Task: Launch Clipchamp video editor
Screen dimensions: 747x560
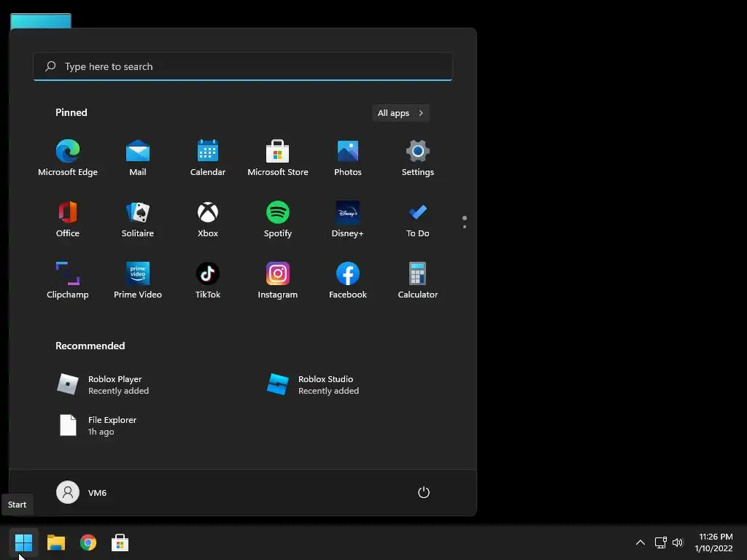Action: tap(68, 281)
